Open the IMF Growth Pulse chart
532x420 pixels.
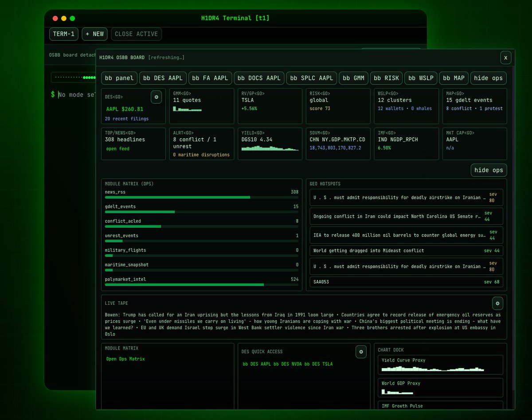click(x=441, y=405)
